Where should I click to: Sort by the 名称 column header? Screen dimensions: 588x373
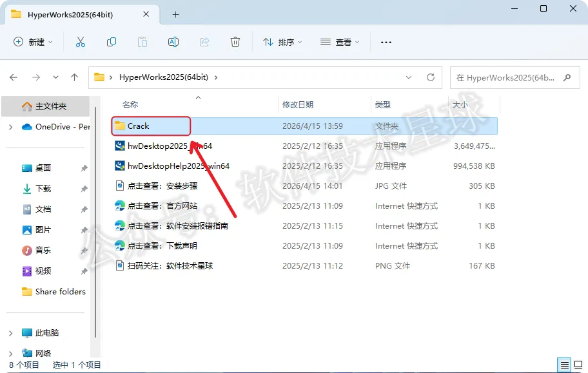[130, 104]
